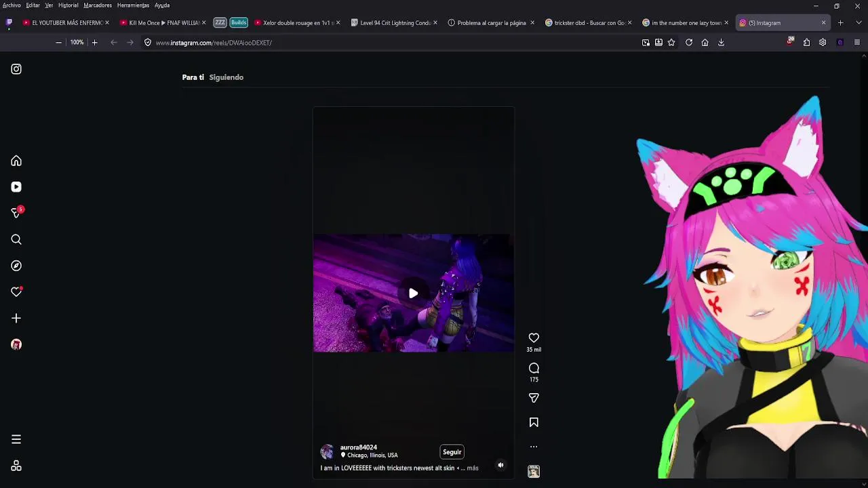The width and height of the screenshot is (868, 488).
Task: Zoom in with plus button
Action: pyautogui.click(x=94, y=43)
